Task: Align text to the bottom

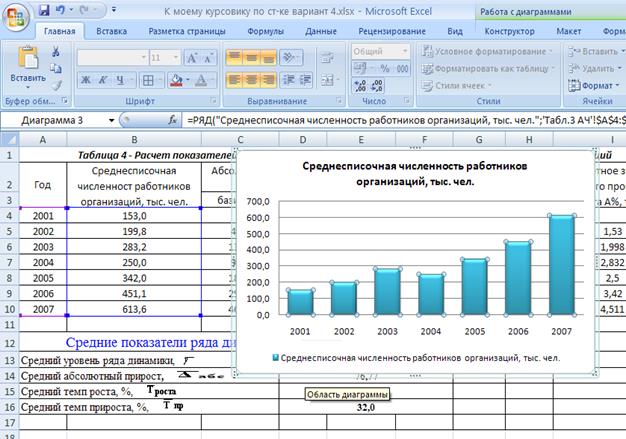Action: pyautogui.click(x=268, y=57)
